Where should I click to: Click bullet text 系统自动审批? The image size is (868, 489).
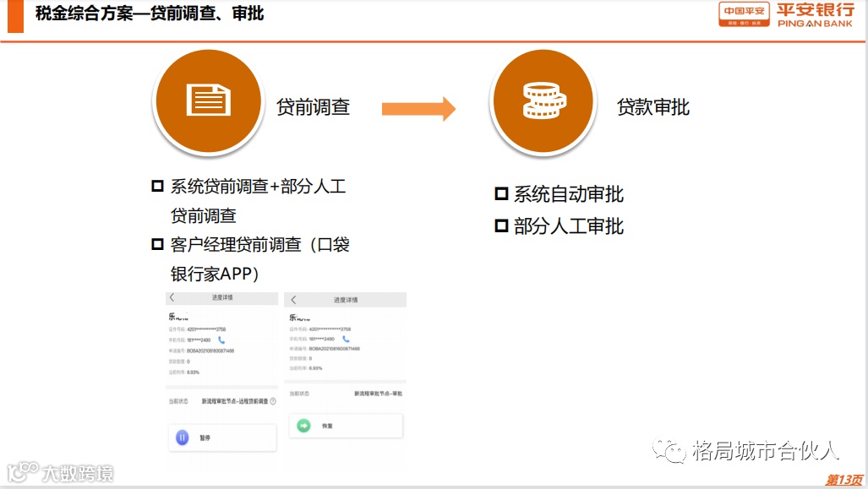569,194
